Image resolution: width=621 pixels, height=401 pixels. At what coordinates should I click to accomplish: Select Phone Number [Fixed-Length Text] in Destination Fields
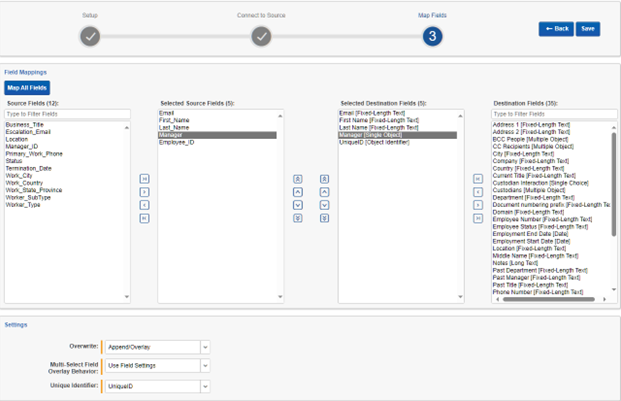[x=538, y=292]
